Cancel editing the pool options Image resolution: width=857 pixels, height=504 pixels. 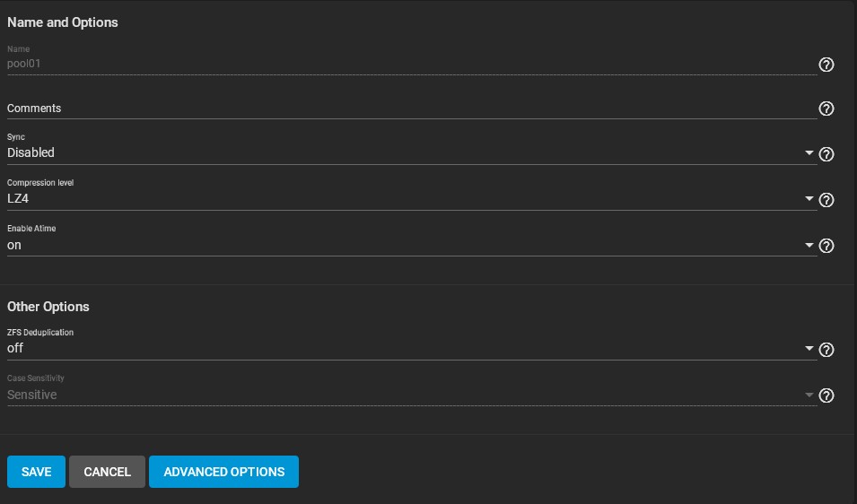(x=107, y=472)
